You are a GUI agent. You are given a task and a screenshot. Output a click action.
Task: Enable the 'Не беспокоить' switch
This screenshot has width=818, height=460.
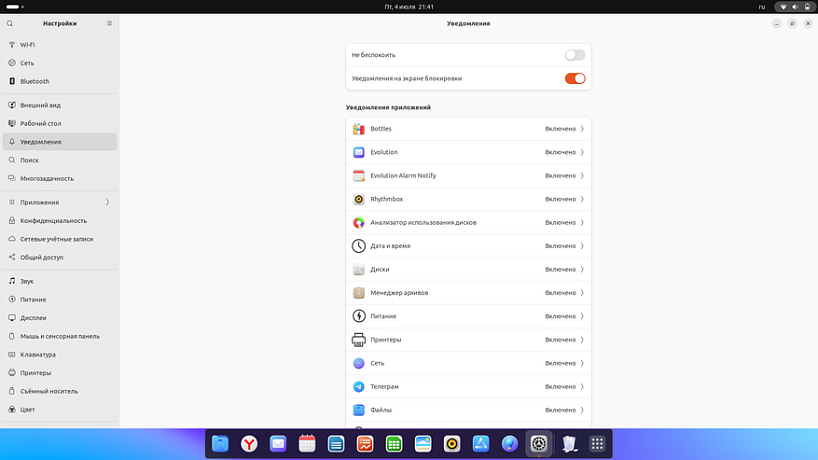click(574, 55)
